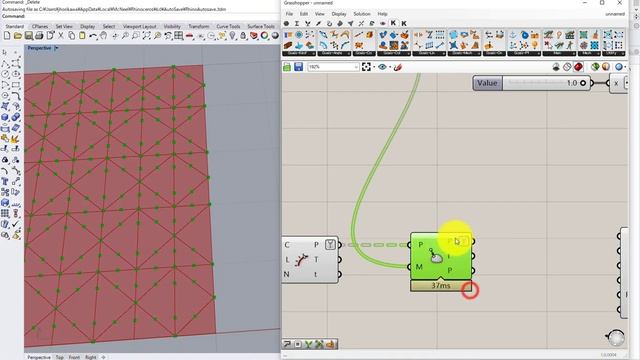Click the 37ms profiler label under the component
The width and height of the screenshot is (640, 360).
pos(441,286)
